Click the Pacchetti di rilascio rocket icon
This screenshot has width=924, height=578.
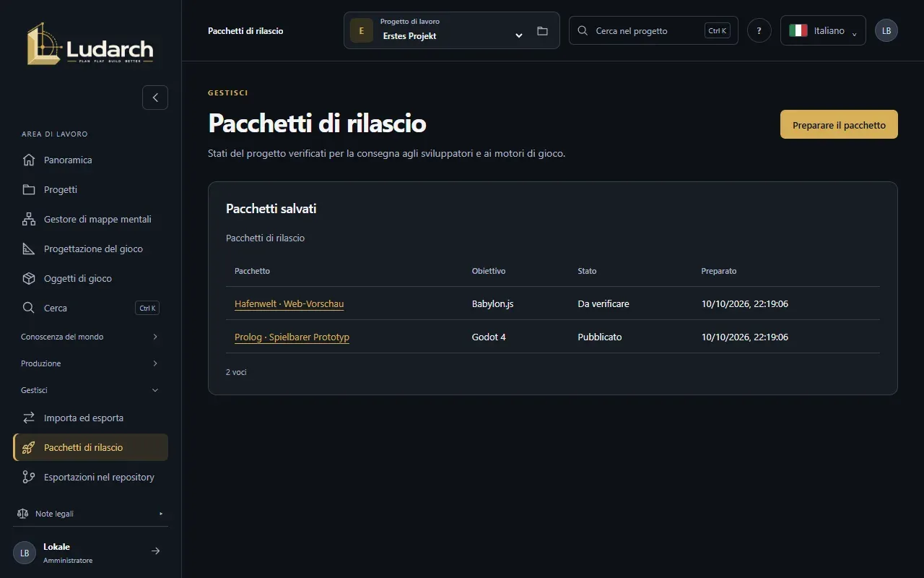[29, 447]
